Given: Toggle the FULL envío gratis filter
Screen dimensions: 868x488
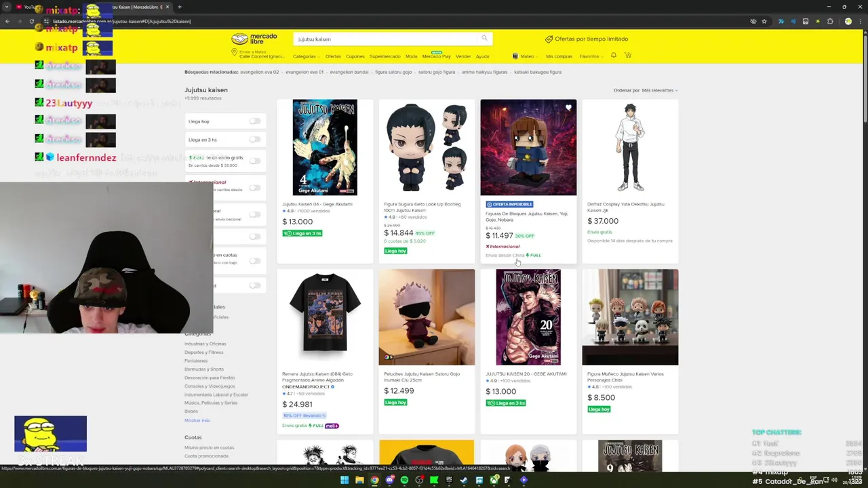Looking at the screenshot, I should pyautogui.click(x=254, y=161).
